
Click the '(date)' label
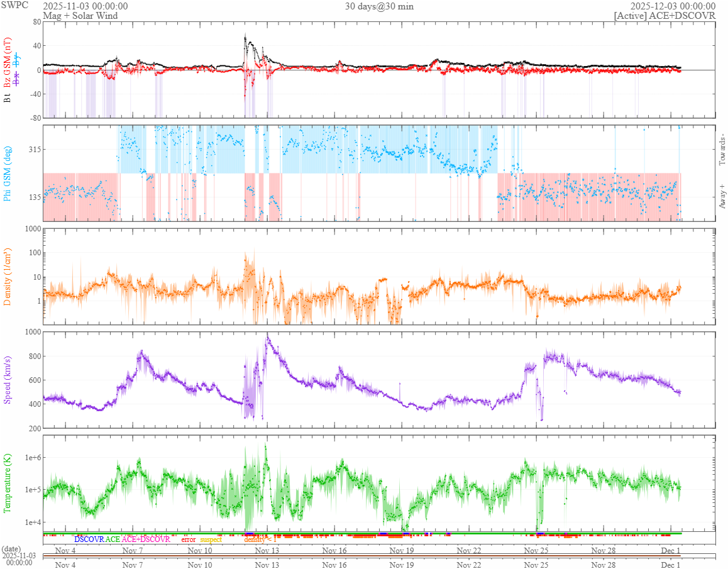click(11, 549)
